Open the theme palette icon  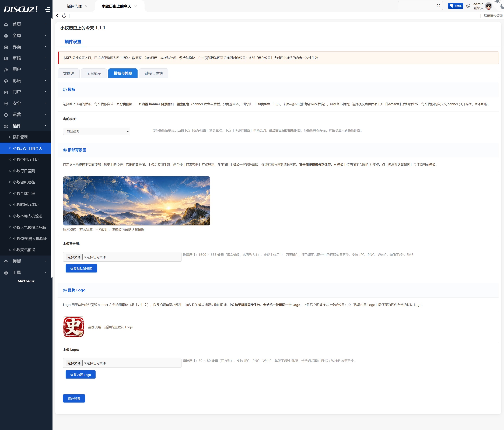(x=468, y=6)
